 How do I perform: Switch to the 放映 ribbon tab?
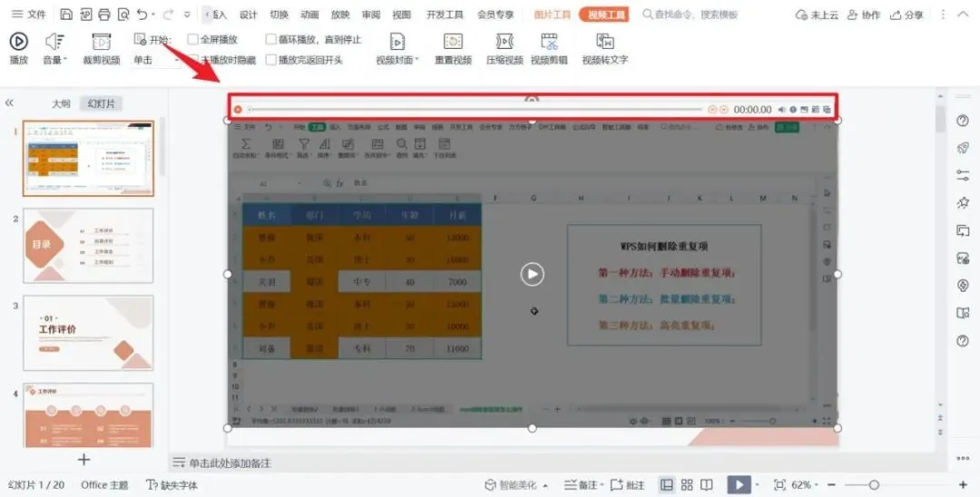[x=340, y=15]
